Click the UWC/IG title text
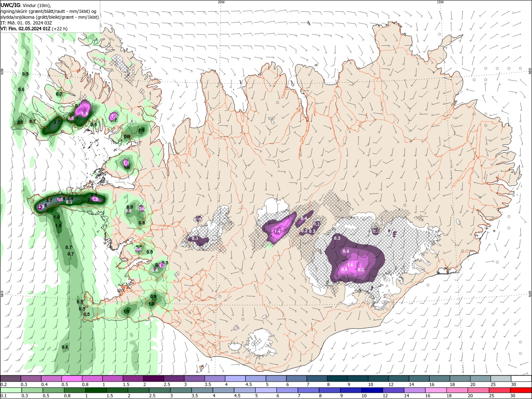This screenshot has height=399, width=532. (x=10, y=5)
